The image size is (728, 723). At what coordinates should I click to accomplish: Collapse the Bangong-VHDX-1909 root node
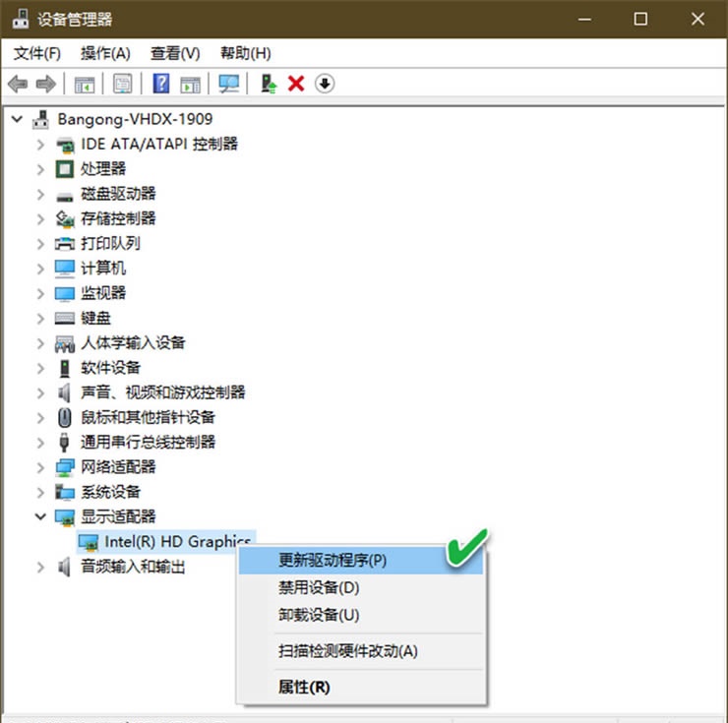point(17,119)
